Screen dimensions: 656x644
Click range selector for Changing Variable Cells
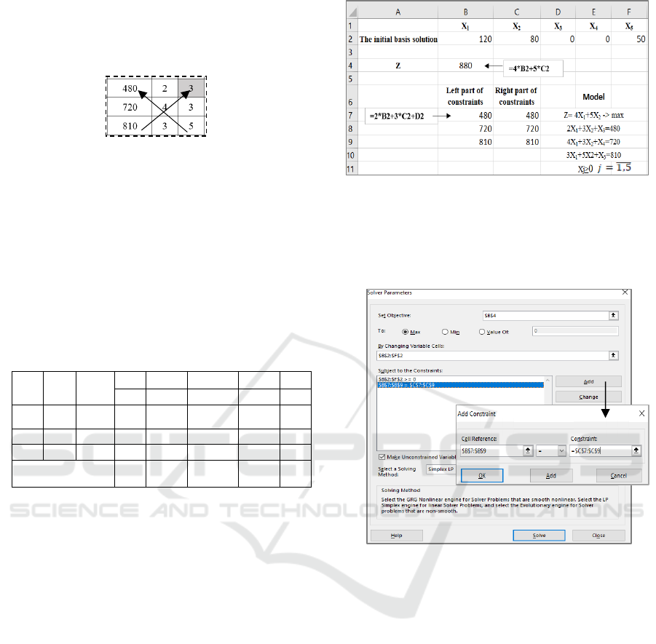coord(613,354)
